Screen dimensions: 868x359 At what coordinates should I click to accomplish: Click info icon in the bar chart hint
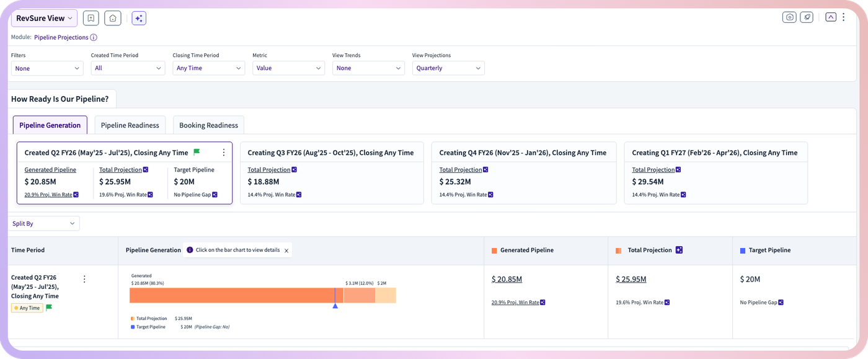190,250
